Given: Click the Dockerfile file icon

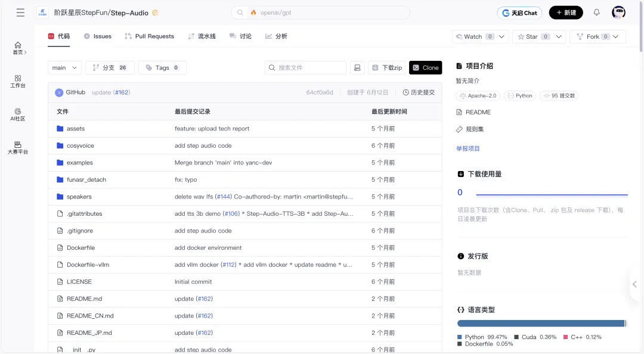Looking at the screenshot, I should (x=60, y=248).
